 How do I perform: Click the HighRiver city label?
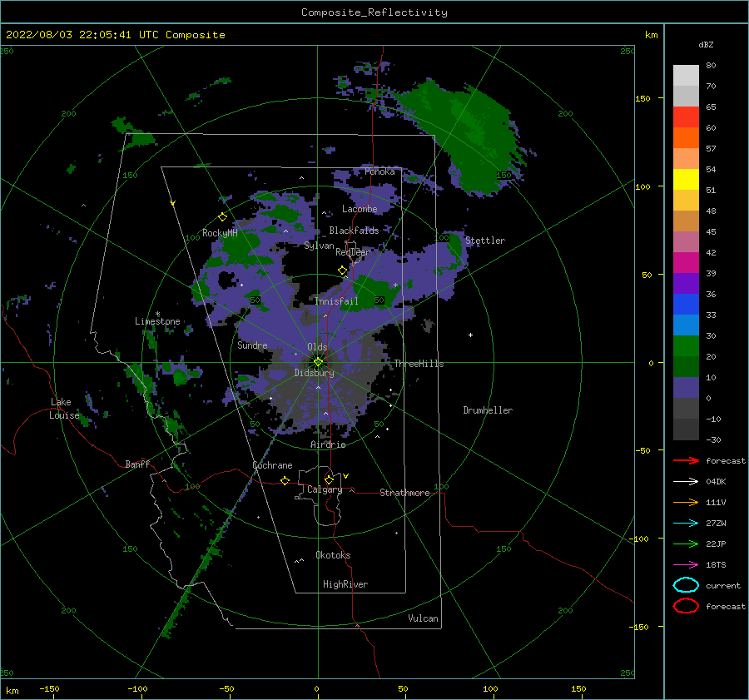coord(345,584)
